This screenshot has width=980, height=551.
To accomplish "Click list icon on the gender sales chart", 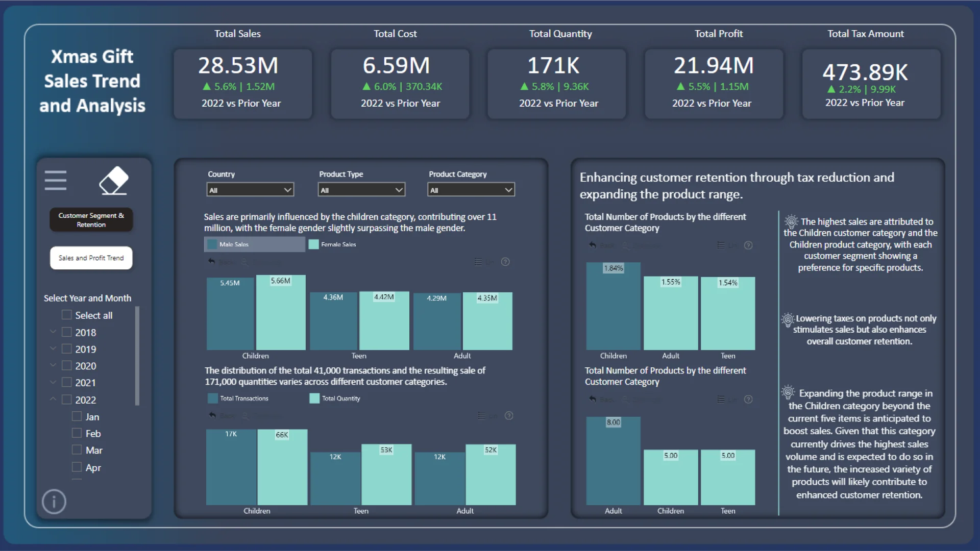I will (478, 262).
